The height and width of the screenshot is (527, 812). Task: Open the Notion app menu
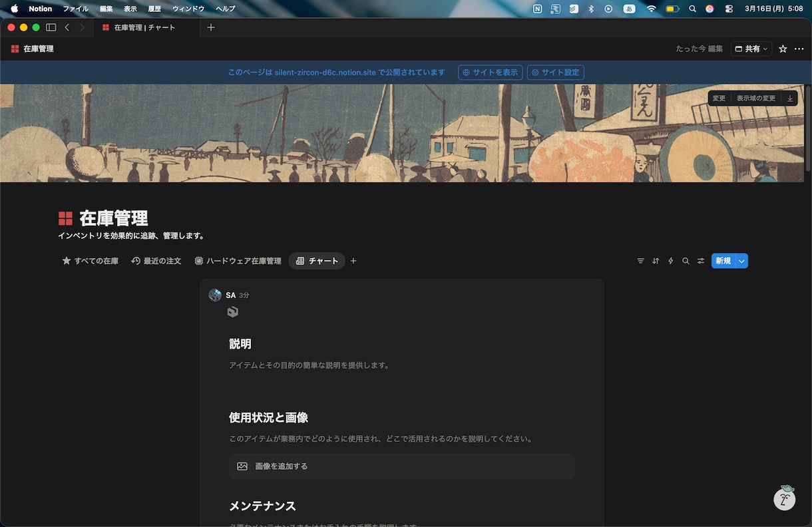click(40, 9)
